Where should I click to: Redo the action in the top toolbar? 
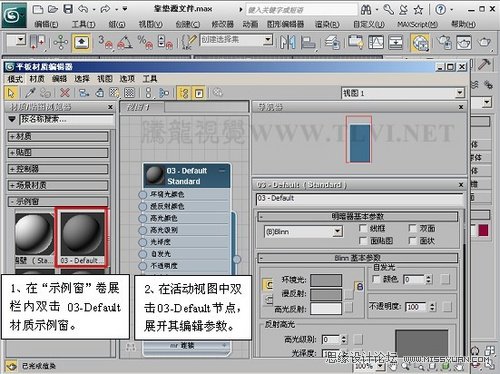[105, 9]
